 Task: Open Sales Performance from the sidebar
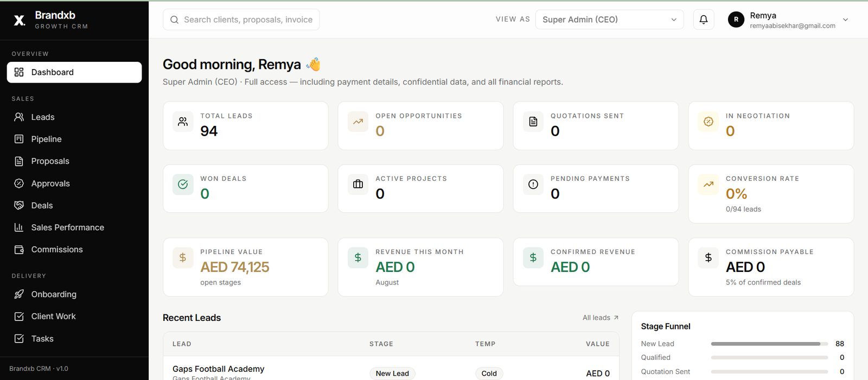(74, 227)
